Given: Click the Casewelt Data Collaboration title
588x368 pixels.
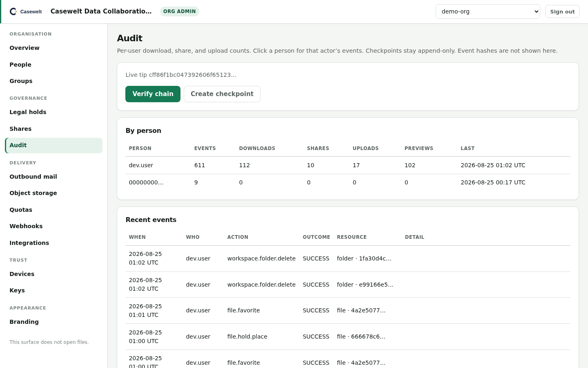Looking at the screenshot, I should tap(101, 11).
